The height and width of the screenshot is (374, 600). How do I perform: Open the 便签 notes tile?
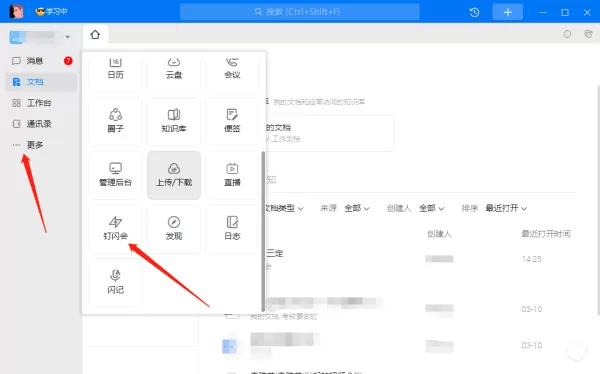pyautogui.click(x=232, y=121)
